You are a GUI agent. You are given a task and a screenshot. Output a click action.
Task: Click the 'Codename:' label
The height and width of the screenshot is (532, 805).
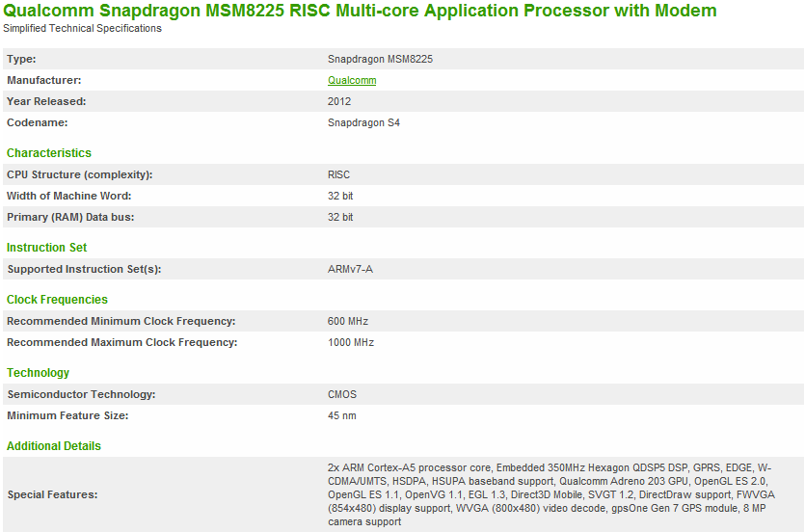point(37,122)
